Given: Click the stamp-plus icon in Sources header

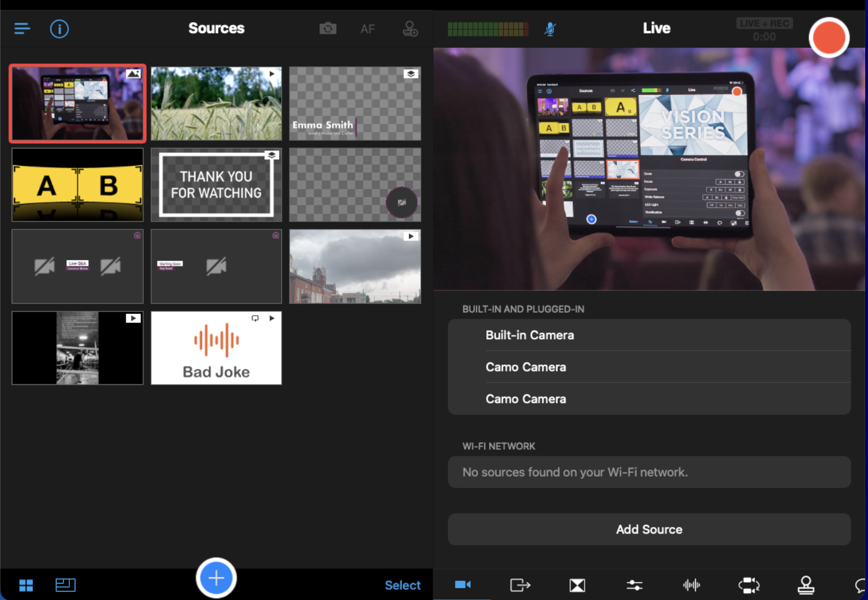Looking at the screenshot, I should point(410,29).
